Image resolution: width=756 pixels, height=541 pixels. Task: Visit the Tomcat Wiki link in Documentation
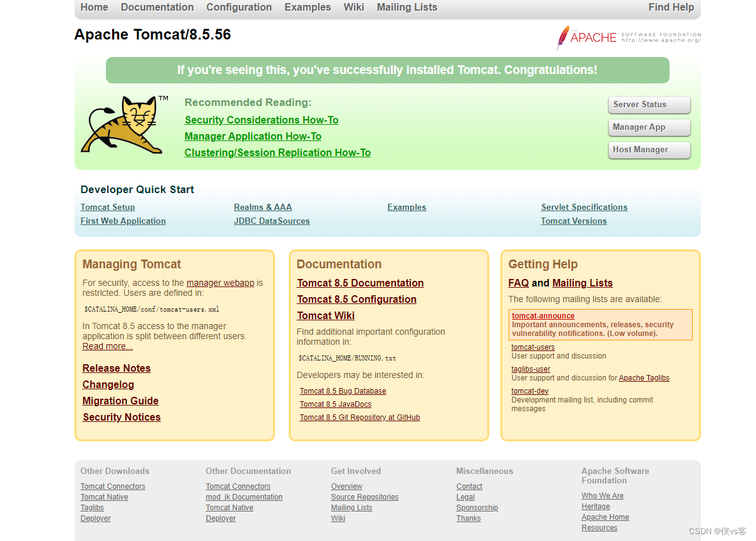[x=326, y=316]
